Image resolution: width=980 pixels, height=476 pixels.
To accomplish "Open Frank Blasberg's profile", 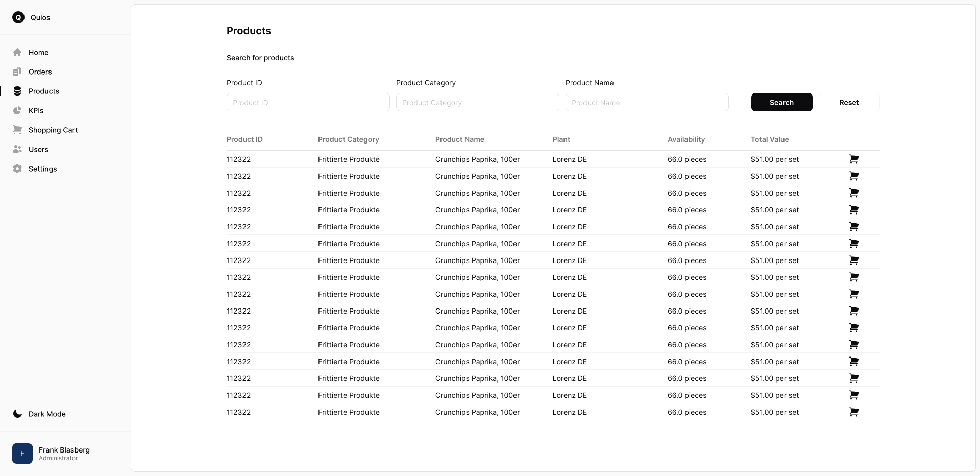I will (x=56, y=453).
